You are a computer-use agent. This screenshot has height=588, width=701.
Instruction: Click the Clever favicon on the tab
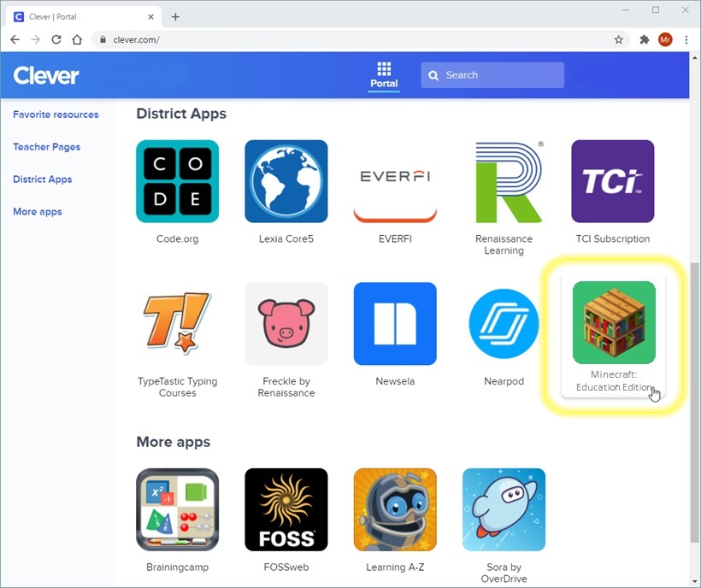18,17
